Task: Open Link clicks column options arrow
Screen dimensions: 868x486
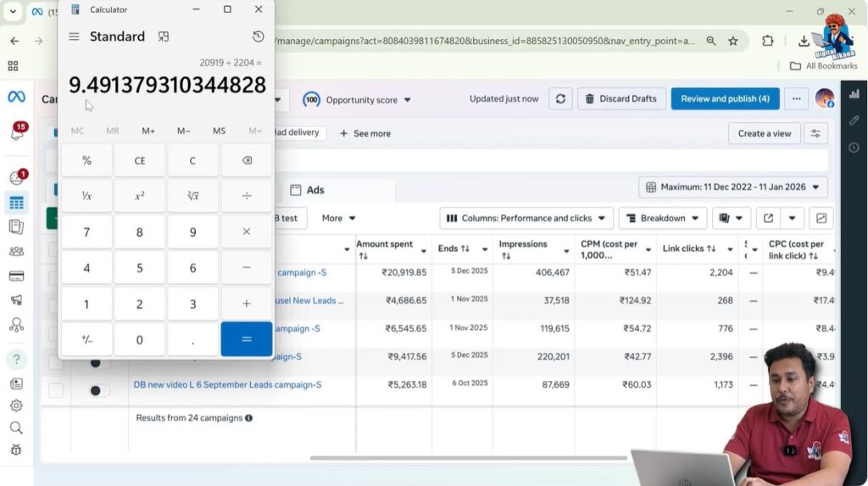Action: (730, 249)
